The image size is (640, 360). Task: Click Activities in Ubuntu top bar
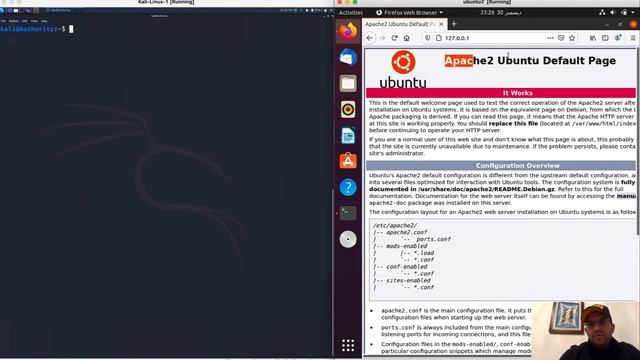(x=351, y=13)
